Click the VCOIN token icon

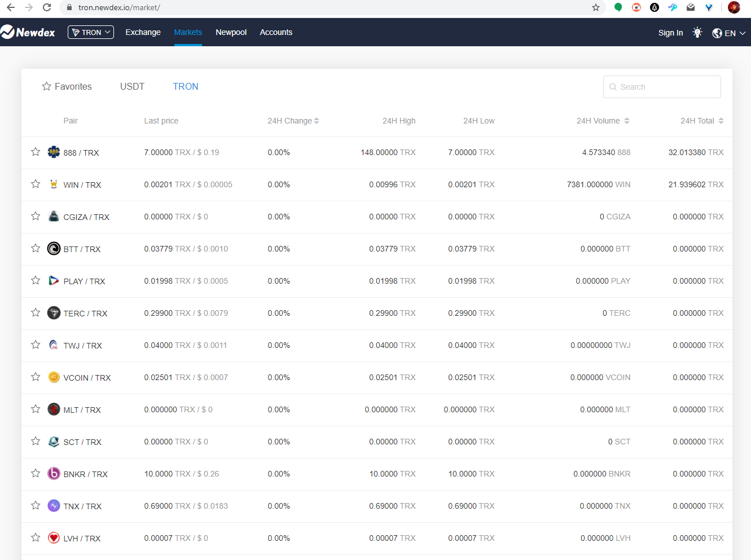54,377
